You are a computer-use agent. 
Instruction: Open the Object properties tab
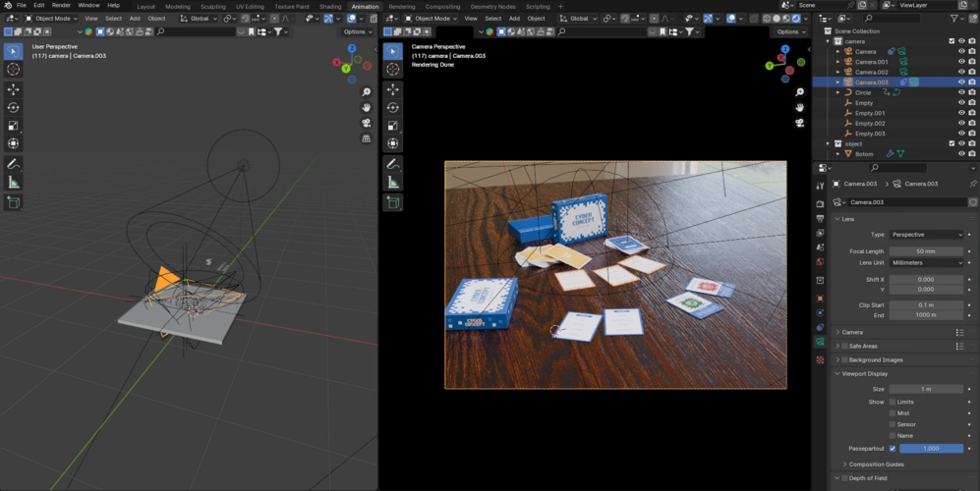click(x=820, y=299)
